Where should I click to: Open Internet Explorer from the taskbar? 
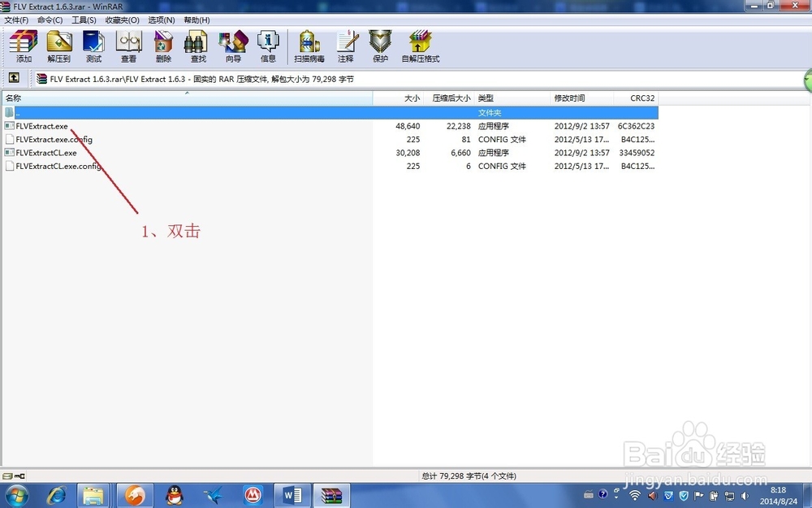pos(56,496)
